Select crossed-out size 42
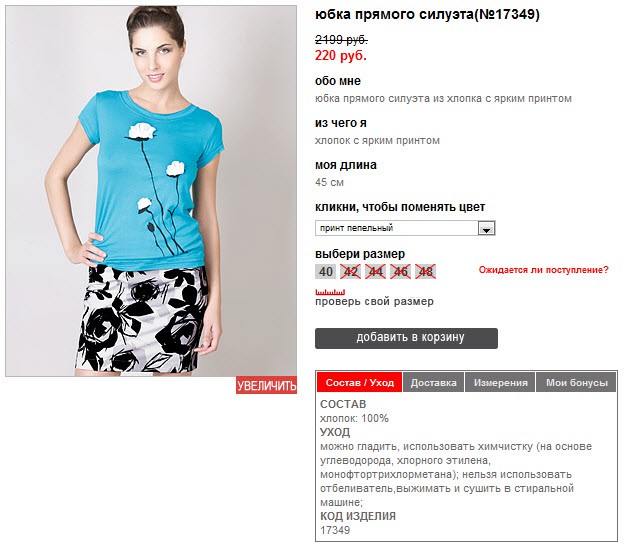640x544 pixels. [x=351, y=272]
